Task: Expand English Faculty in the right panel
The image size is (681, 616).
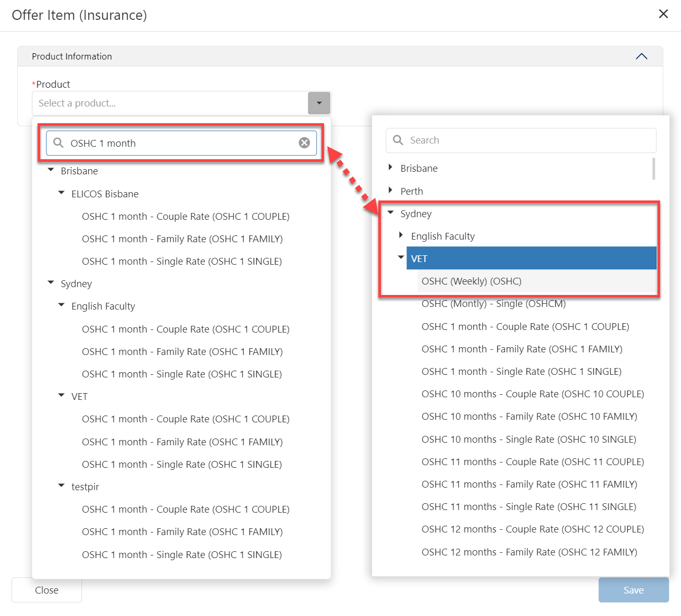Action: (x=401, y=235)
